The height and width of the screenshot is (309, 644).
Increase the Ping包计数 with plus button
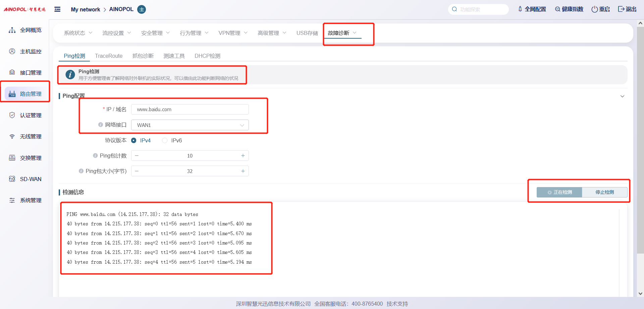click(x=243, y=156)
